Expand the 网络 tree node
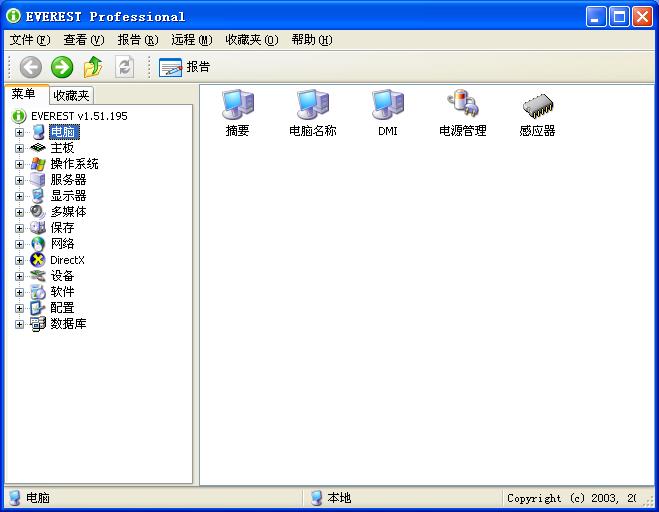The image size is (659, 512). pos(19,244)
